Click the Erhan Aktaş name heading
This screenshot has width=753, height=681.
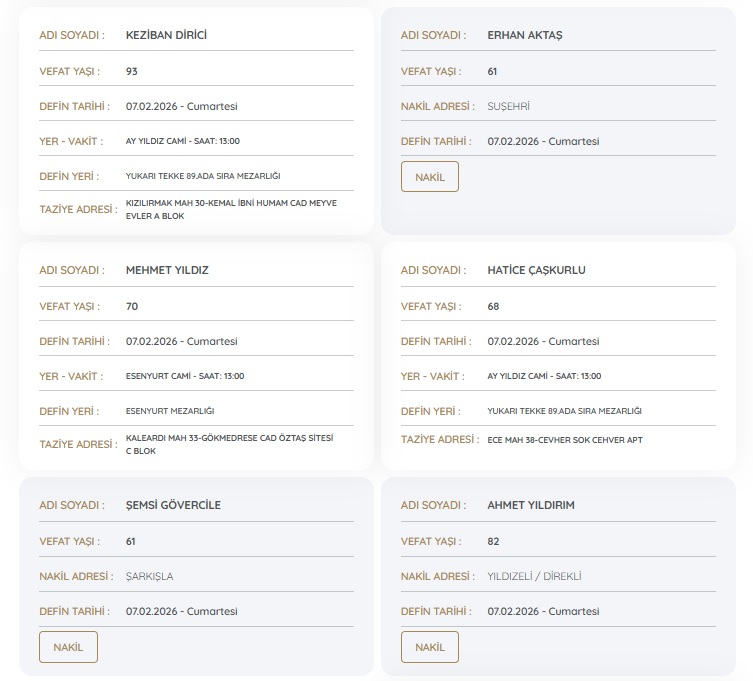click(x=524, y=35)
